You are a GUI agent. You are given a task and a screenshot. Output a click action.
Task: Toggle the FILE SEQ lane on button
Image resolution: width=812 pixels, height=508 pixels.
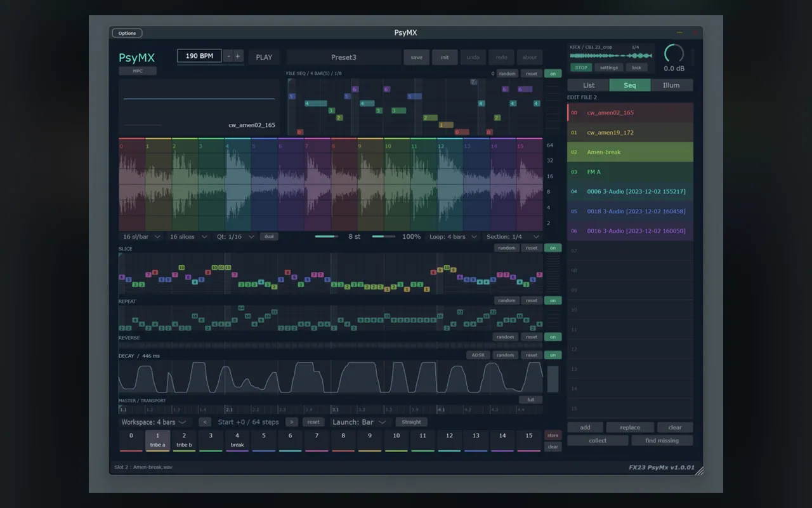(x=553, y=74)
